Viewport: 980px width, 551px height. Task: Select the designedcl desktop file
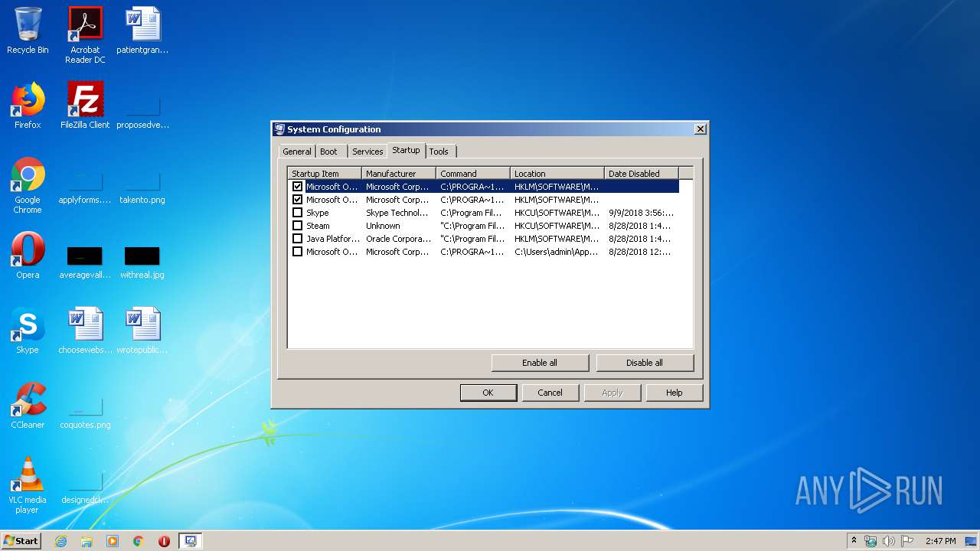point(85,487)
